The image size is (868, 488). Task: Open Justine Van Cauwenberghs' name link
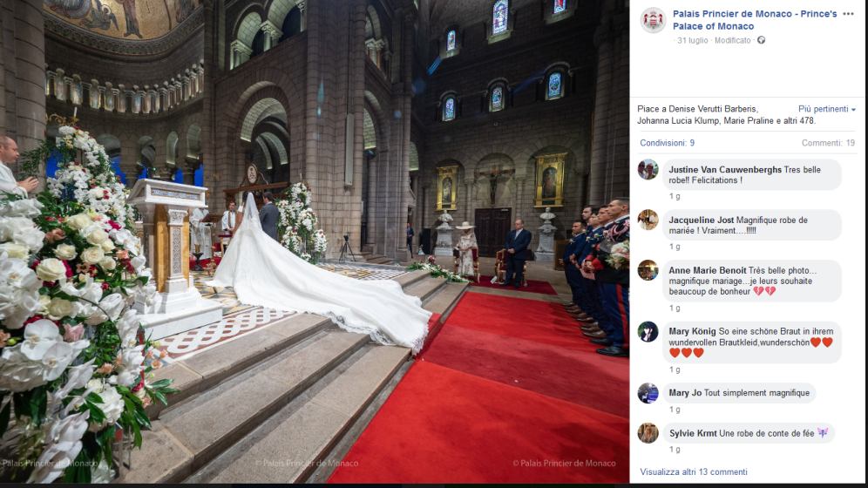coord(724,170)
